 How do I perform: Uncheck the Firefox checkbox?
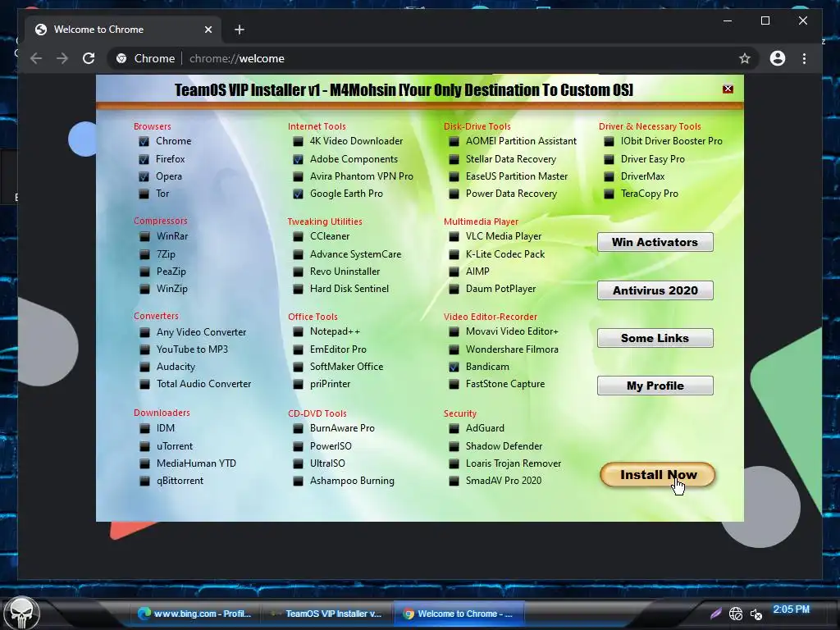point(144,160)
